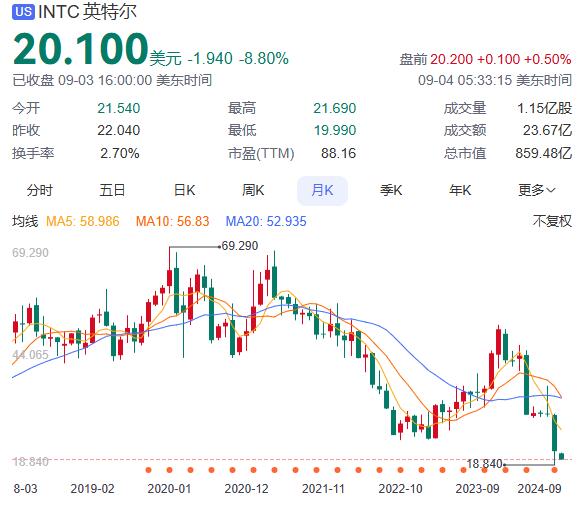Click the 成交量 value 1.15亿股
581x505 pixels.
(545, 108)
